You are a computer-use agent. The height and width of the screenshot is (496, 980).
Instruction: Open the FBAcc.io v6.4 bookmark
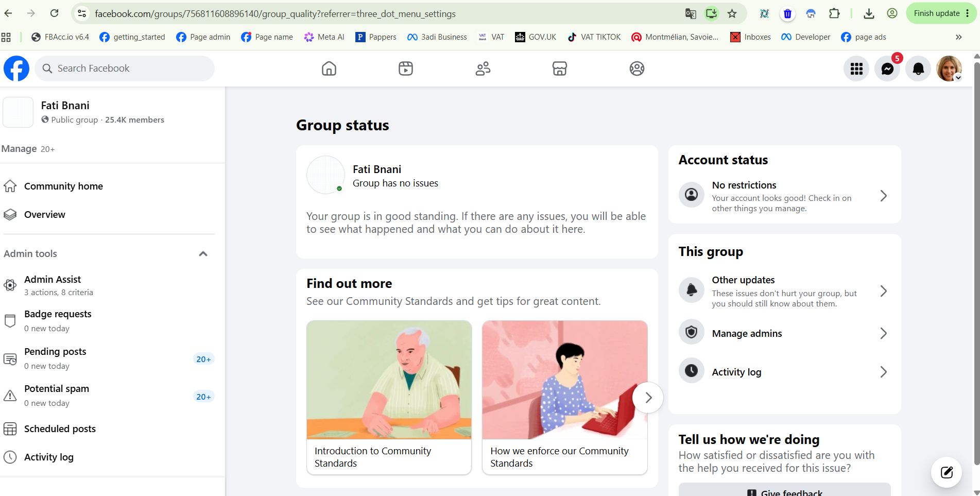point(60,37)
